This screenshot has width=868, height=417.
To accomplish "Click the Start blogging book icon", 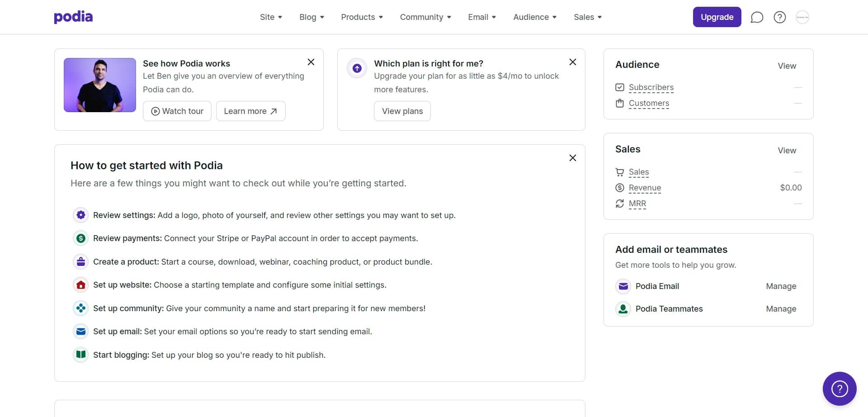I will 81,355.
